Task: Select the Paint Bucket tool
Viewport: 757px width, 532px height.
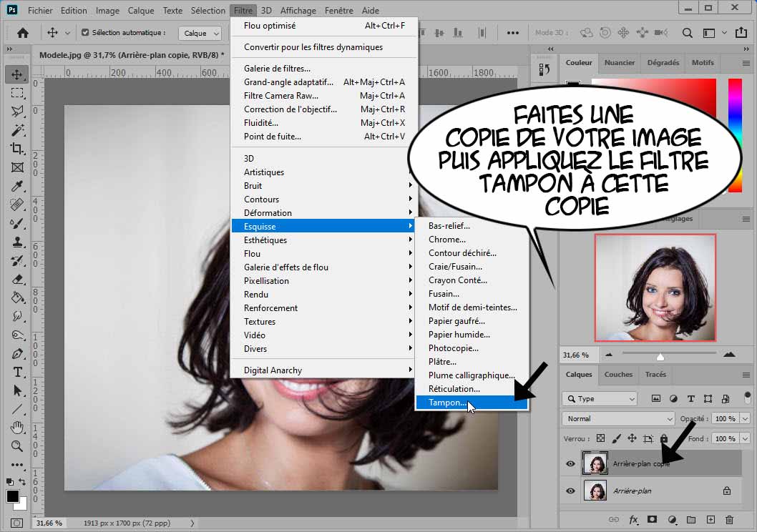Action: click(x=17, y=297)
